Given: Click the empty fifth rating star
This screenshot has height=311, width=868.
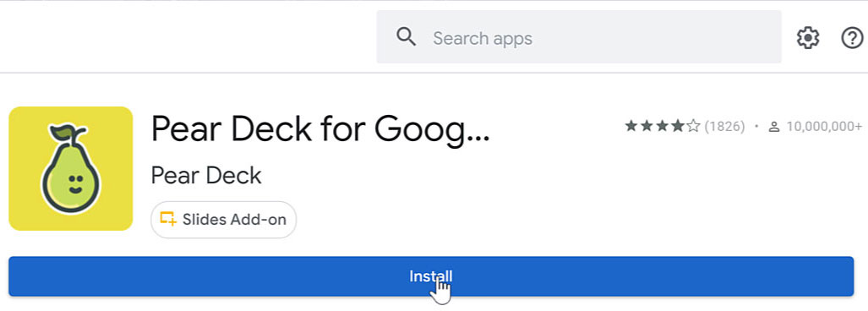Looking at the screenshot, I should 694,126.
